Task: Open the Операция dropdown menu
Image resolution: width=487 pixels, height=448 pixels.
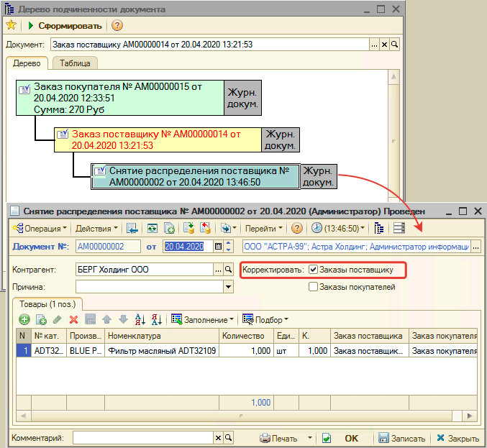Action: (40, 229)
